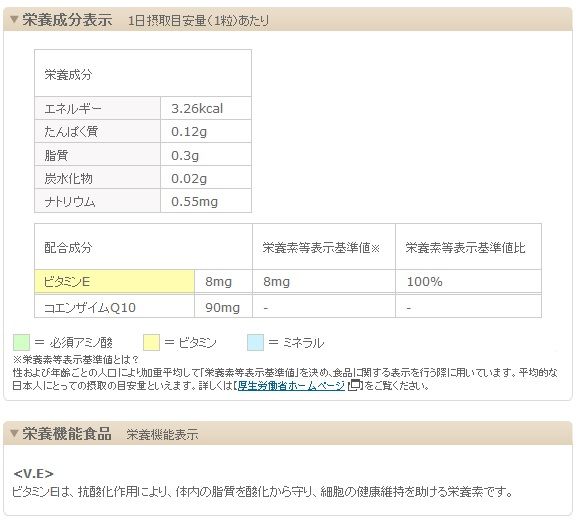The height and width of the screenshot is (521, 578).
Task: Click the = 必須アミノ酸 legend label
Action: 73,343
